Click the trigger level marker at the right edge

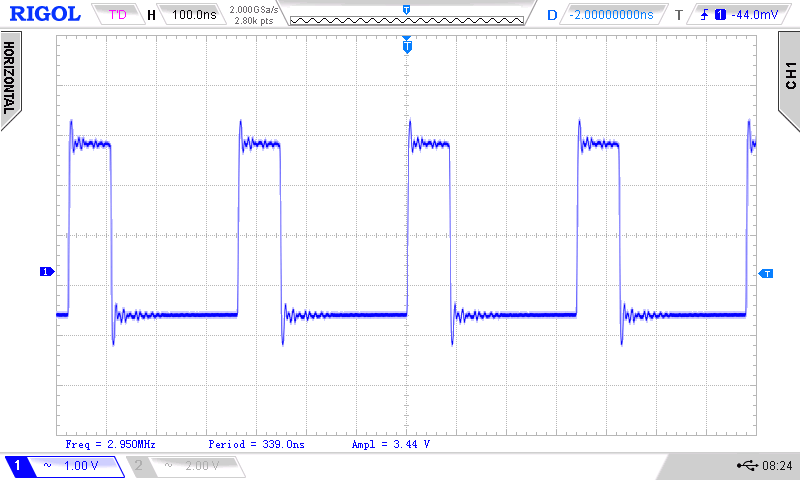pos(766,274)
